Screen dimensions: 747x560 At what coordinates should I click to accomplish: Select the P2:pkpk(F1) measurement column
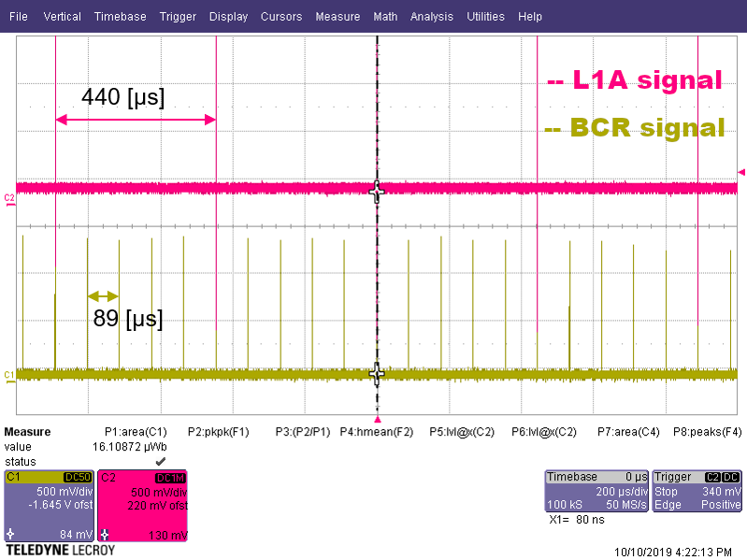click(218, 432)
